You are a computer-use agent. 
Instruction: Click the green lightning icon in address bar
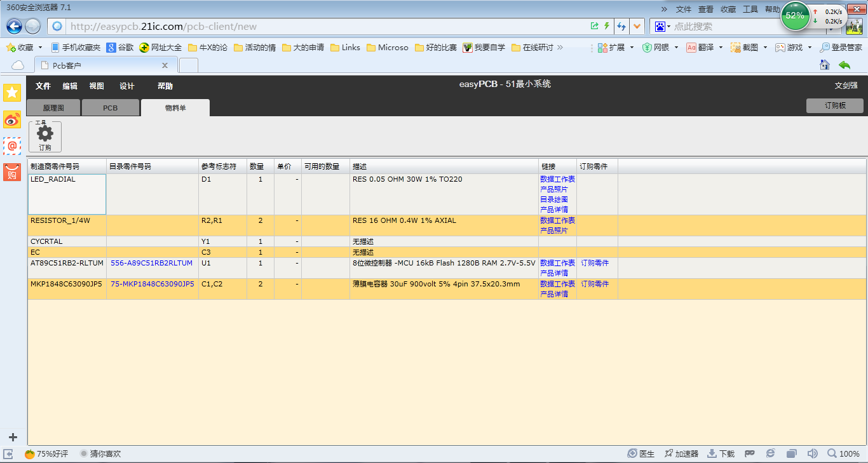coord(607,26)
